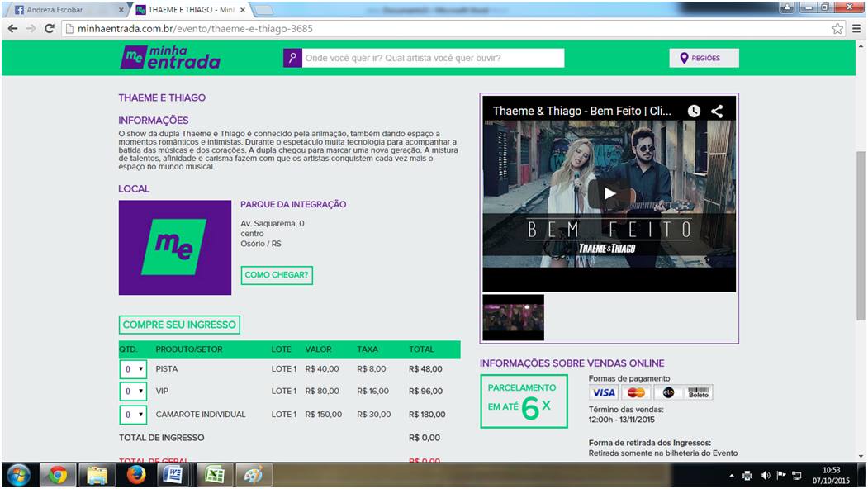Expand quantity dropdown for CAMAROTE INDIVIDUAL
Viewport: 868px width, 489px height.
coord(134,415)
